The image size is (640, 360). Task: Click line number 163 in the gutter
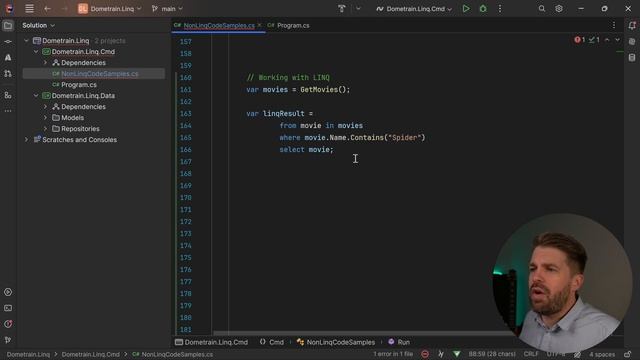click(x=185, y=113)
